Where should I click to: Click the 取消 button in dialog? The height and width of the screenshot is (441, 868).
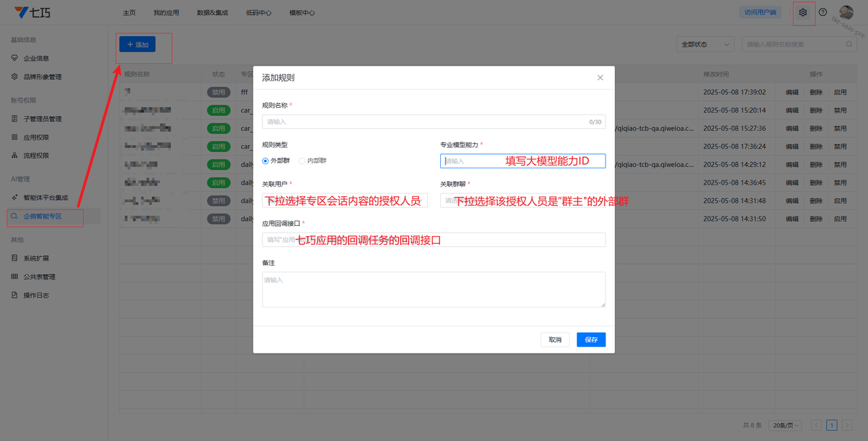tap(555, 340)
